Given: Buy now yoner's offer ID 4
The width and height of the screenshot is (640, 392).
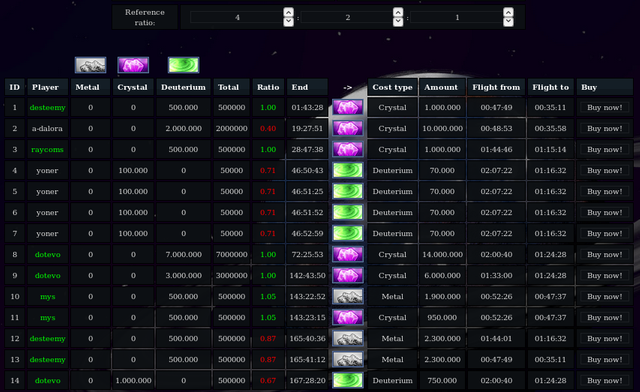Looking at the screenshot, I should [x=604, y=170].
